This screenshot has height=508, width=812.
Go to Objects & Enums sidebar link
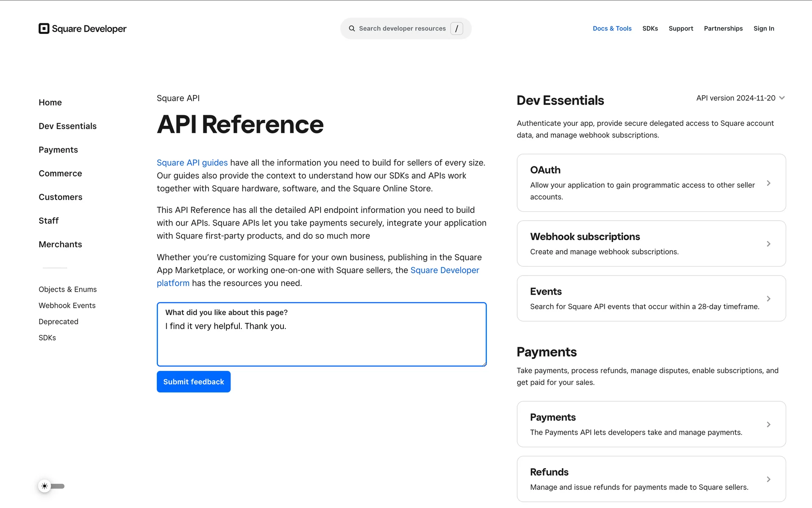[x=68, y=290]
